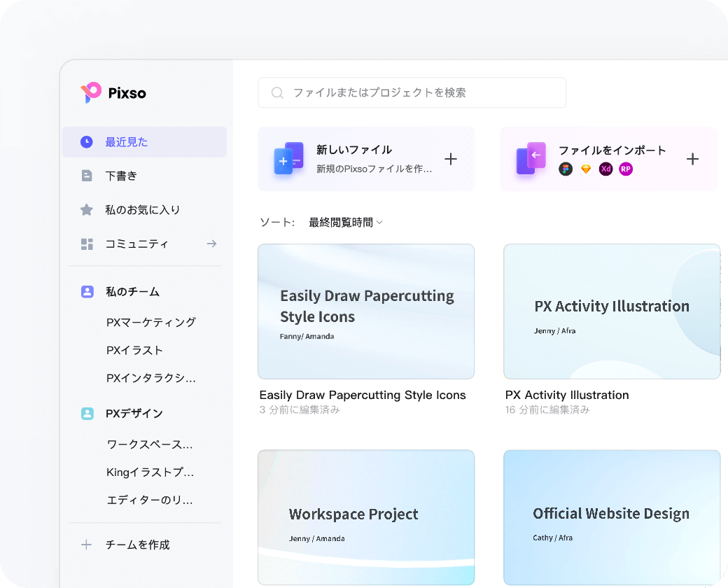Screen dimensions: 728x588
Task: Click the plus on ファイルをインポート card
Action: click(x=692, y=160)
